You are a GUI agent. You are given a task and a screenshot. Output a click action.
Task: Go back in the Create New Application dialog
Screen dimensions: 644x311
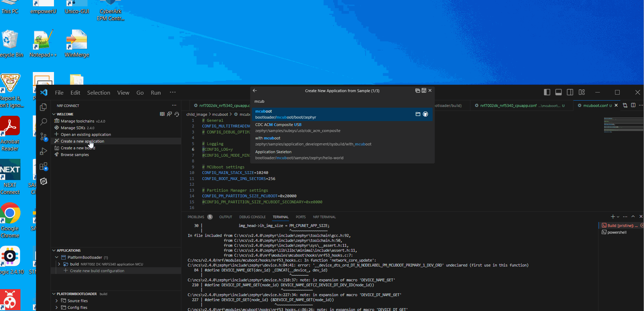[x=255, y=91]
